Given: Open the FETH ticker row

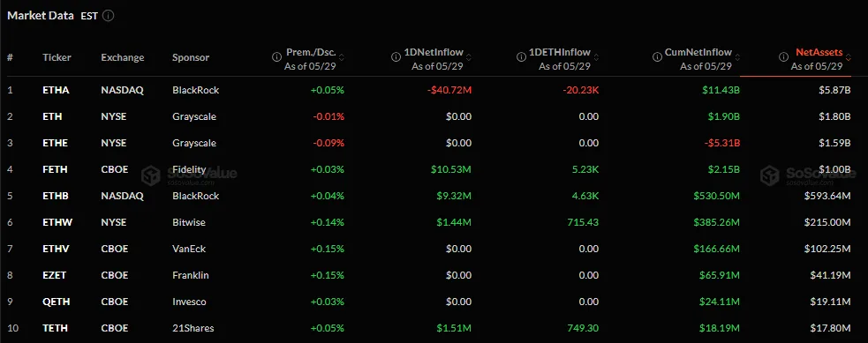Looking at the screenshot, I should [434, 169].
